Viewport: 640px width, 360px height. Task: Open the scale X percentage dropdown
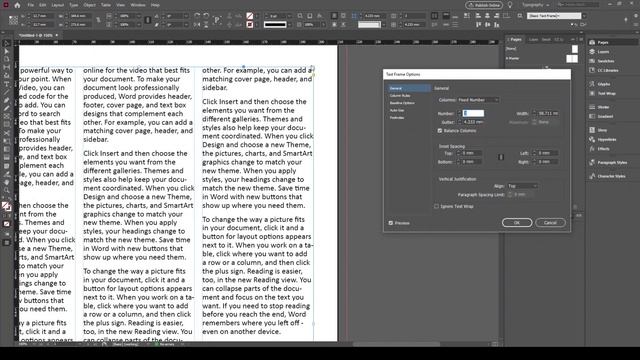[140, 16]
